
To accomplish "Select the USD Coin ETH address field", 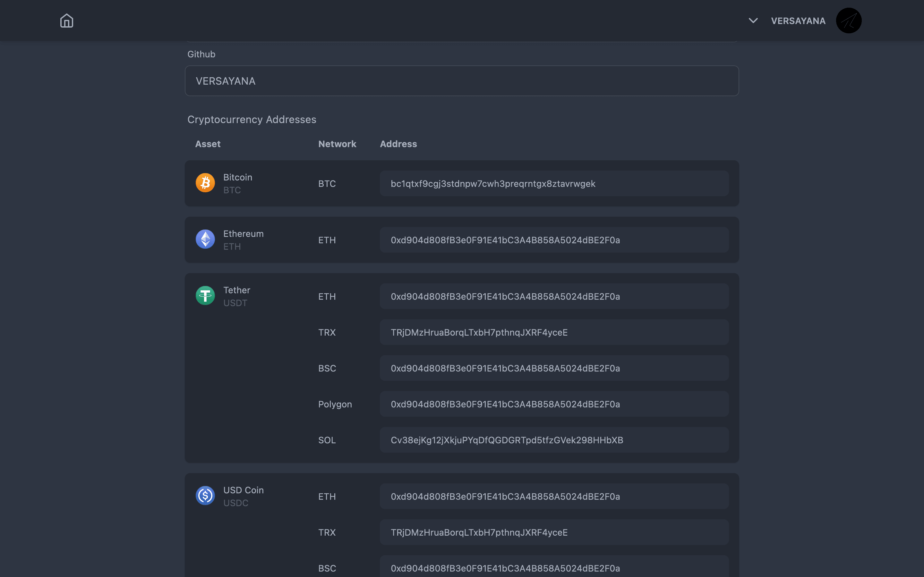I will coord(554,496).
